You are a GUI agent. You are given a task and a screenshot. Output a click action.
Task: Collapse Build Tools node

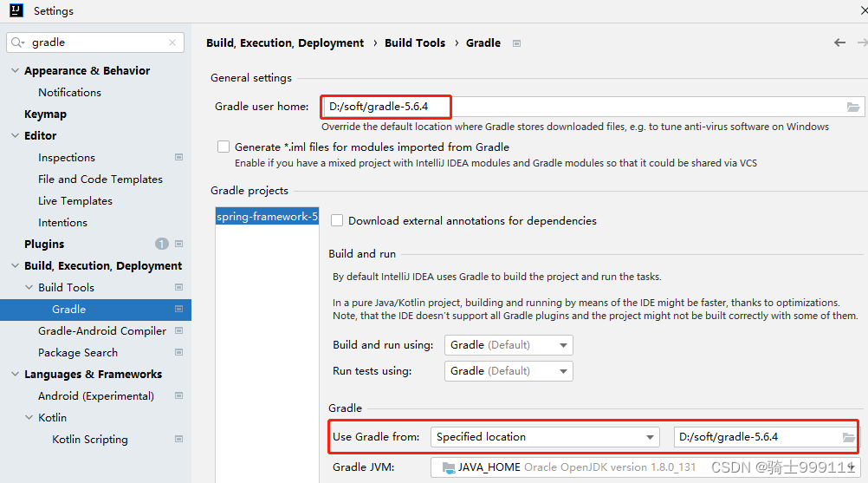(x=29, y=287)
